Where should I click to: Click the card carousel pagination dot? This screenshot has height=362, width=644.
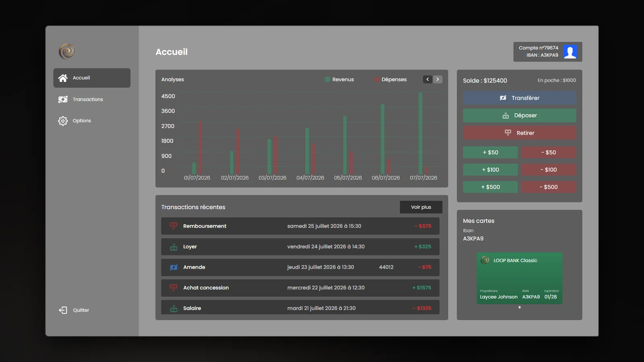tap(520, 307)
